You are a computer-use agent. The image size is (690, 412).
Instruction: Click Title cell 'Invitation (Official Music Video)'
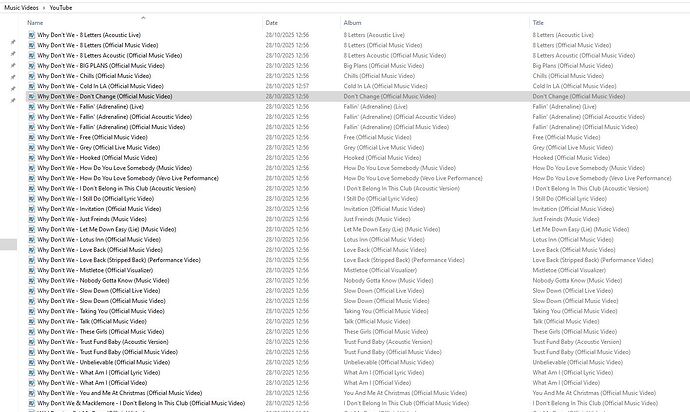click(x=573, y=209)
